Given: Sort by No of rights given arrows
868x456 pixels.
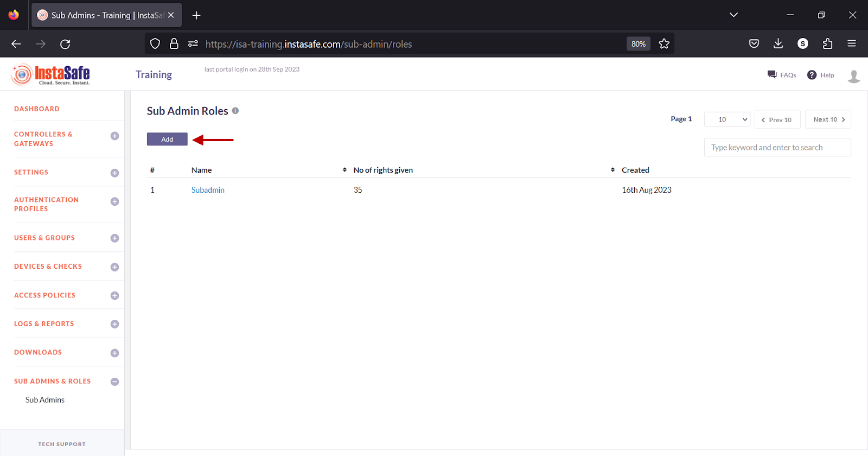Looking at the screenshot, I should point(612,170).
